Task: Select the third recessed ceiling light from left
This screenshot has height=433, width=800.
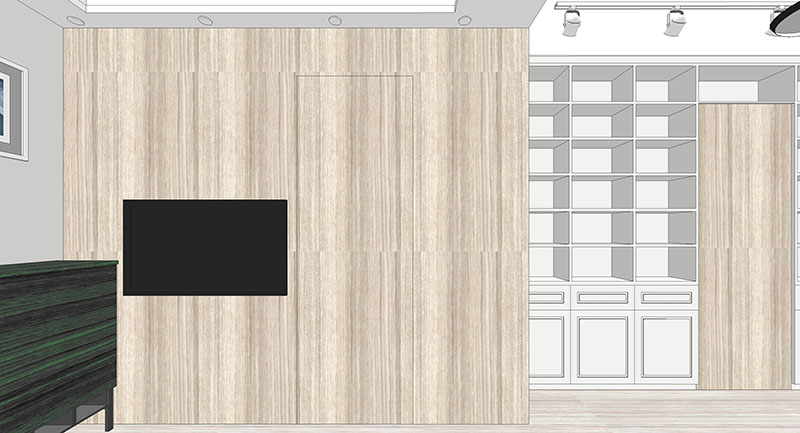Action: [x=334, y=20]
